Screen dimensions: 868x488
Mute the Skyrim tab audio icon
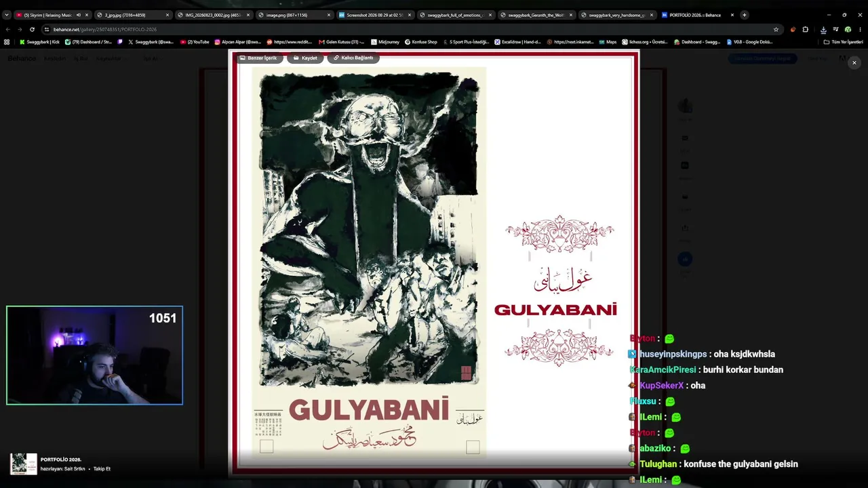(x=78, y=15)
